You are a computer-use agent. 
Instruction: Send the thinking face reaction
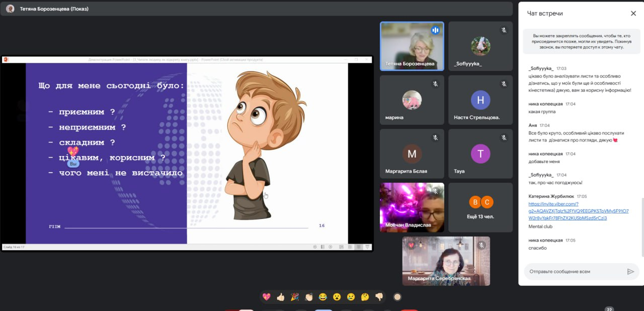pos(365,297)
